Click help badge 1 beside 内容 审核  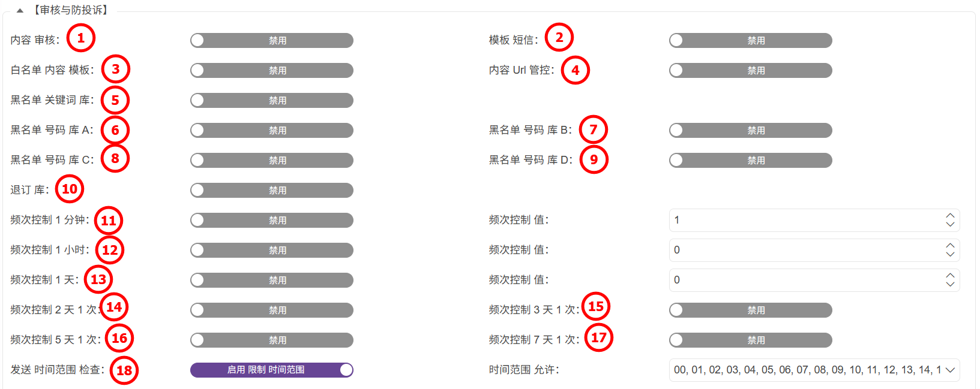click(x=81, y=38)
